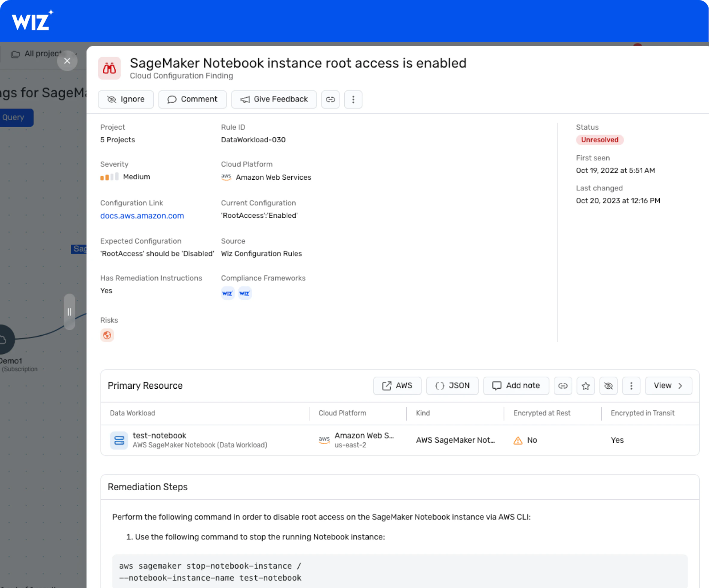This screenshot has height=588, width=709.
Task: Click the Unresolved status badge
Action: (600, 140)
